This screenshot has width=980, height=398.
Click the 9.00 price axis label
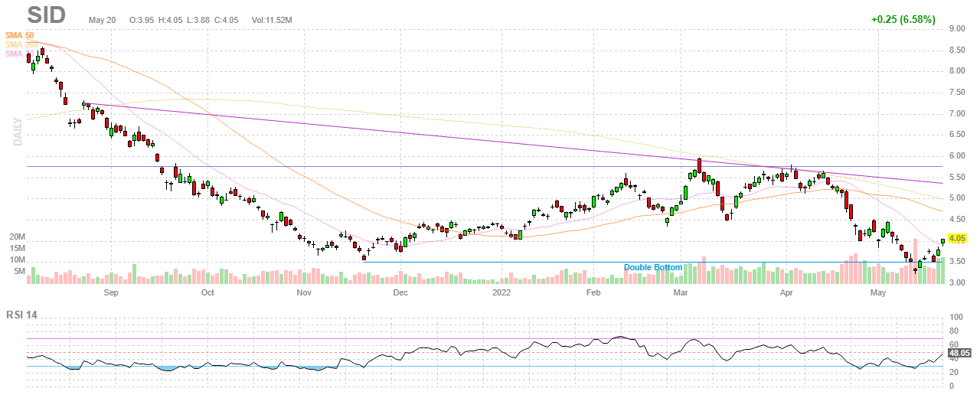(x=956, y=29)
